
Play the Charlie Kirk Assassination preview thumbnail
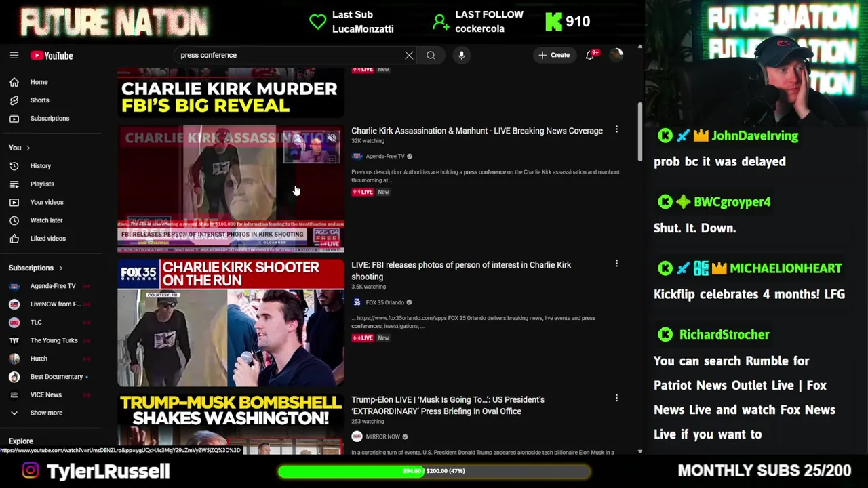(x=231, y=188)
